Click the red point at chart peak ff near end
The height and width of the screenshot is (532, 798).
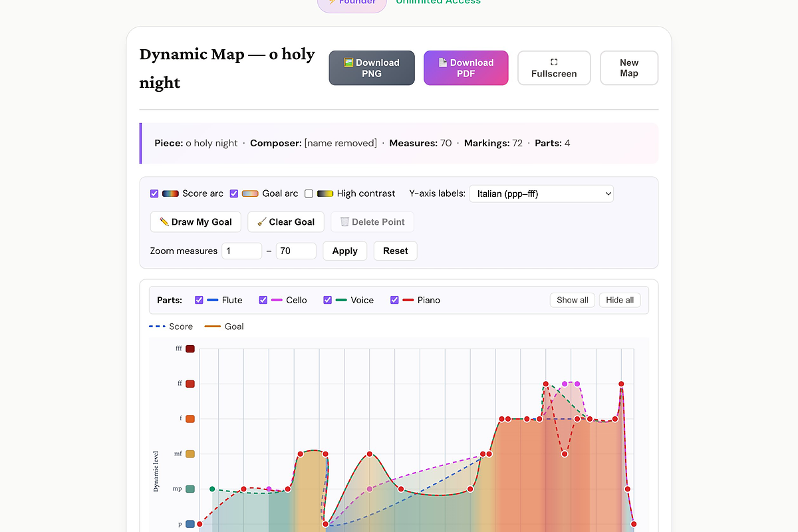(621, 384)
